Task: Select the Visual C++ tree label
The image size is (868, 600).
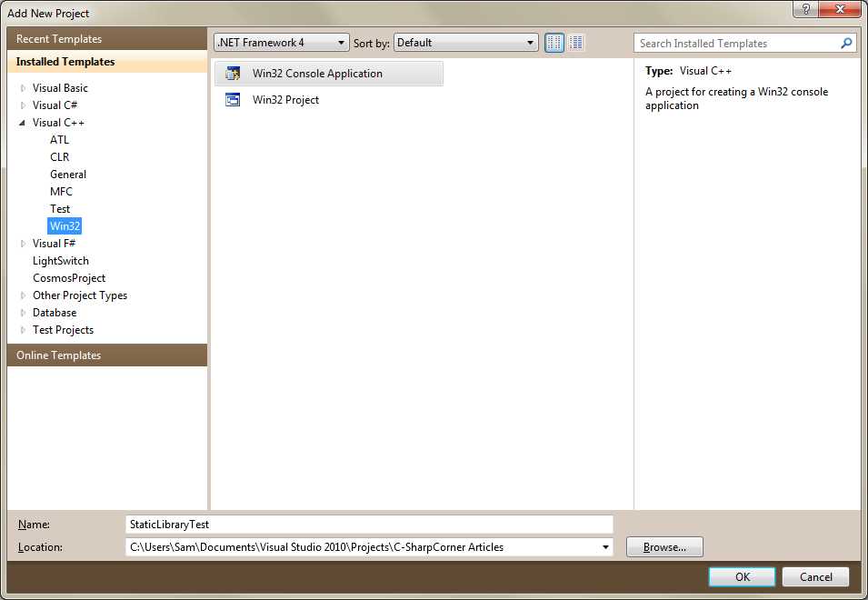Action: [x=58, y=123]
